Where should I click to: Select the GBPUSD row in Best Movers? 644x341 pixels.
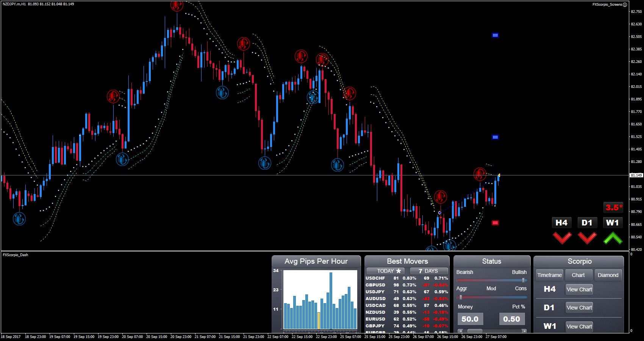(x=407, y=285)
